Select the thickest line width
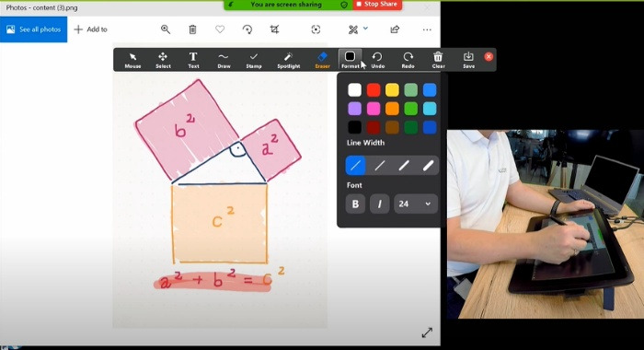This screenshot has width=644, height=350. [x=428, y=166]
